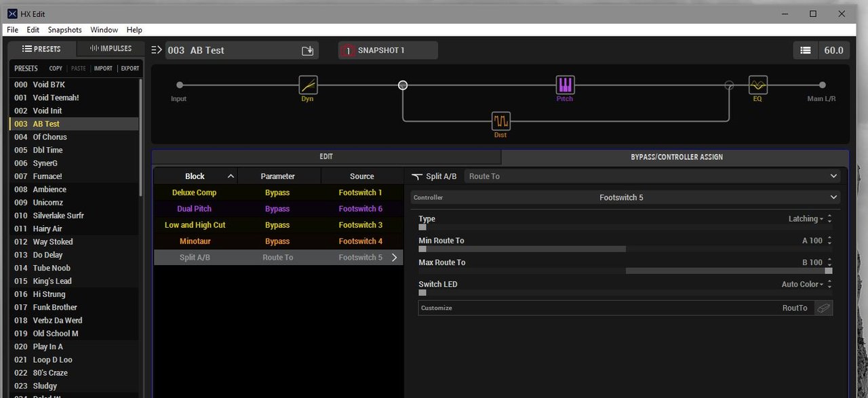Open the Window menu
The width and height of the screenshot is (868, 398).
(x=104, y=30)
